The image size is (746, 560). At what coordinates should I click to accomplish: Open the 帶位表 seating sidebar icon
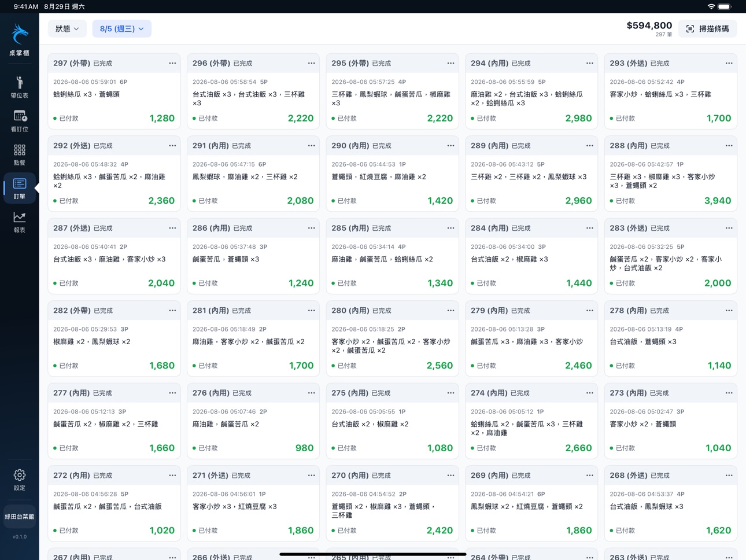point(19,87)
